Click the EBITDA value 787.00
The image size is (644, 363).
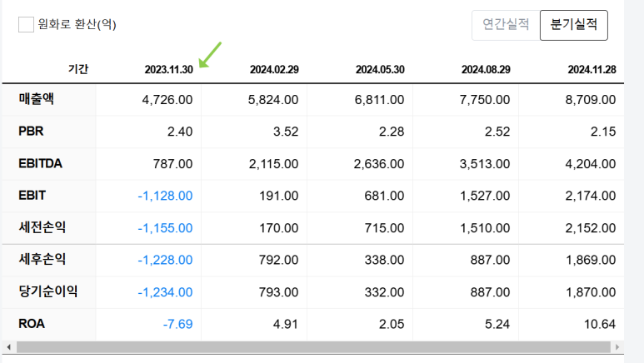pyautogui.click(x=172, y=164)
